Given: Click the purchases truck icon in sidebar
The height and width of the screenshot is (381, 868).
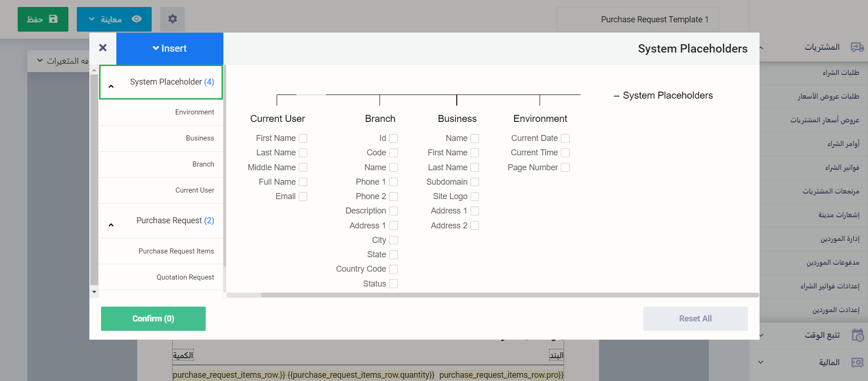Looking at the screenshot, I should (857, 47).
